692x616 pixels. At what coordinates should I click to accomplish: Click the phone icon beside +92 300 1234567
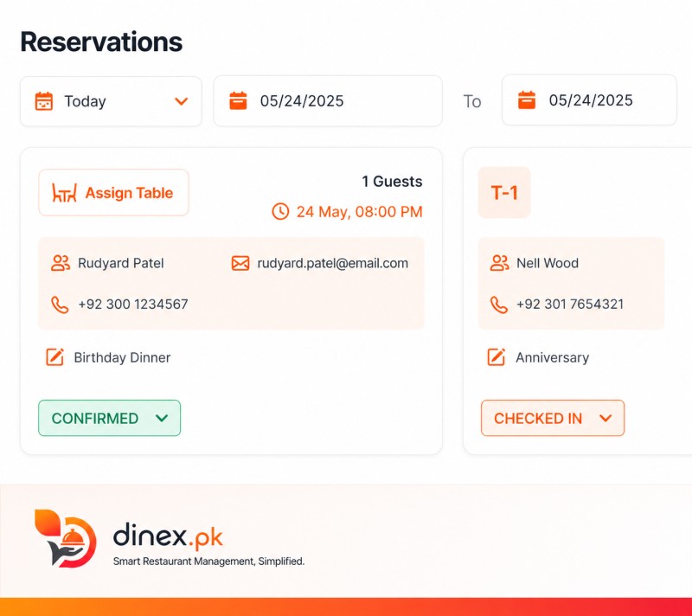click(60, 305)
